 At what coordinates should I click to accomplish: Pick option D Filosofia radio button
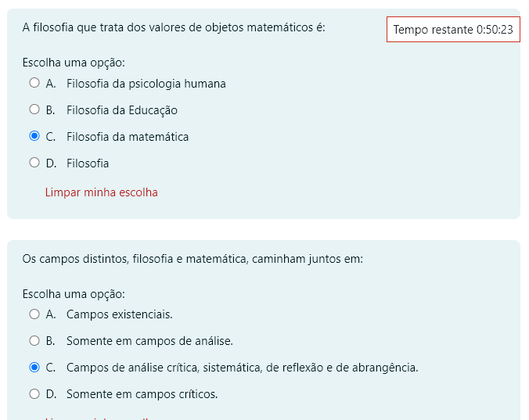[34, 163]
